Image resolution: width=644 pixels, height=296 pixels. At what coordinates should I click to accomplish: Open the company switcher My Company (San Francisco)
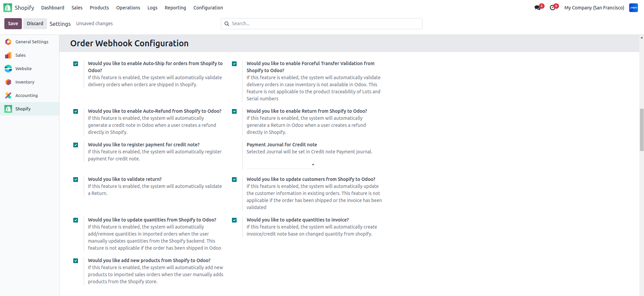(594, 8)
